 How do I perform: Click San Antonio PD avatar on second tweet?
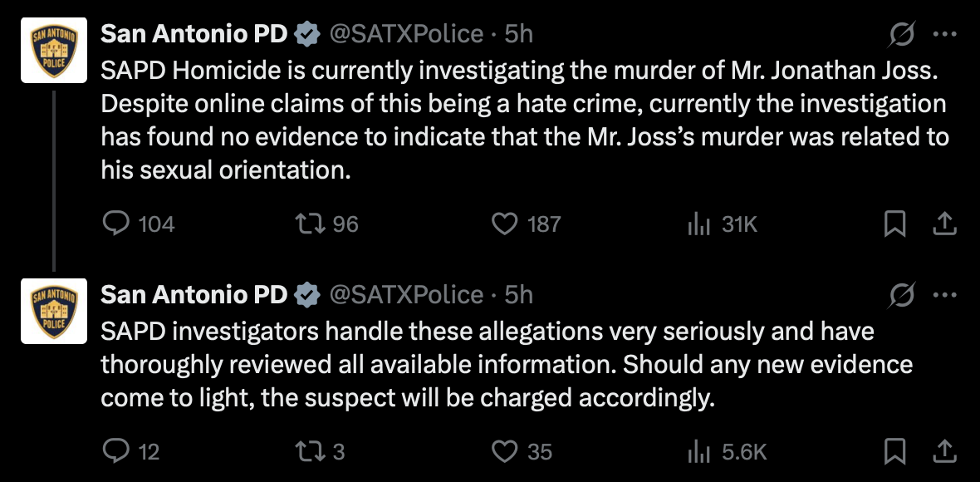54,311
